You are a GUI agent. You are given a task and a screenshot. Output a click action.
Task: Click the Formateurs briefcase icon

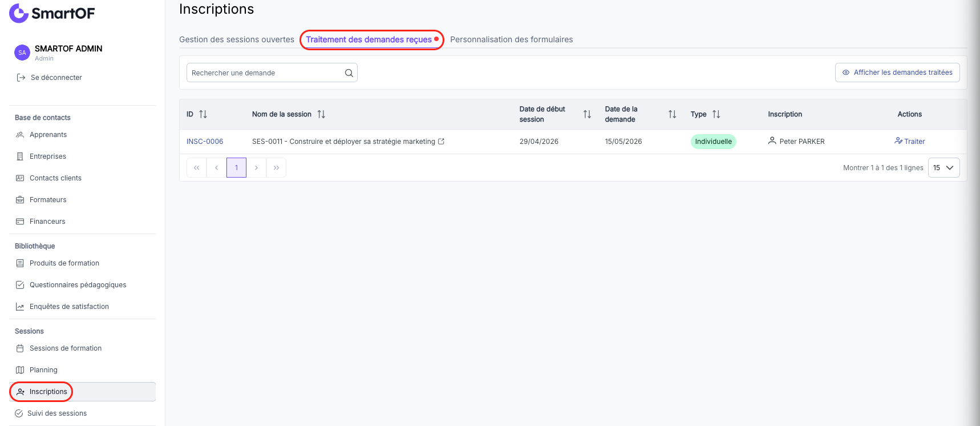pyautogui.click(x=20, y=200)
